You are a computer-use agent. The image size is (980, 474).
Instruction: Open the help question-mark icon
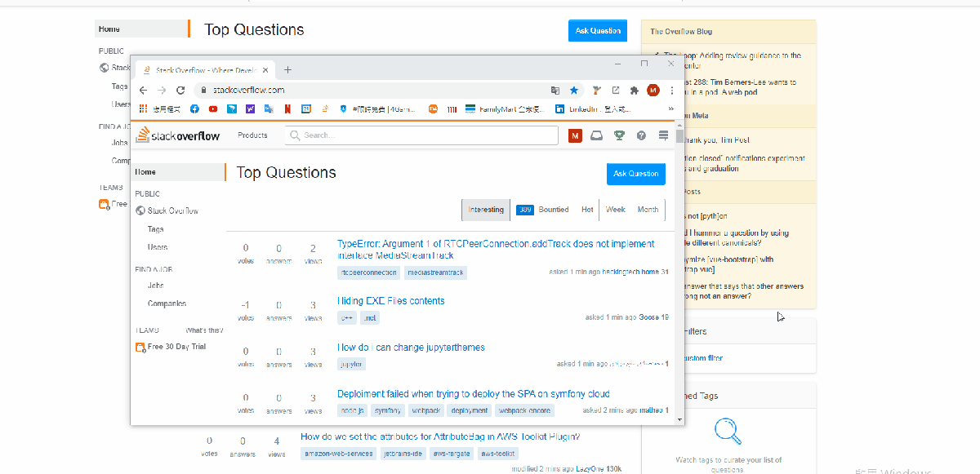point(641,135)
